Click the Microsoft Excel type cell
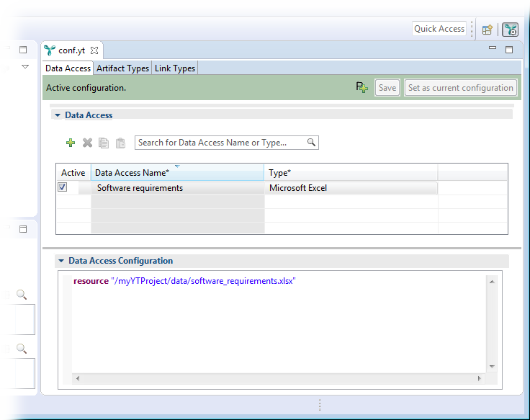530x420 pixels. pos(351,188)
